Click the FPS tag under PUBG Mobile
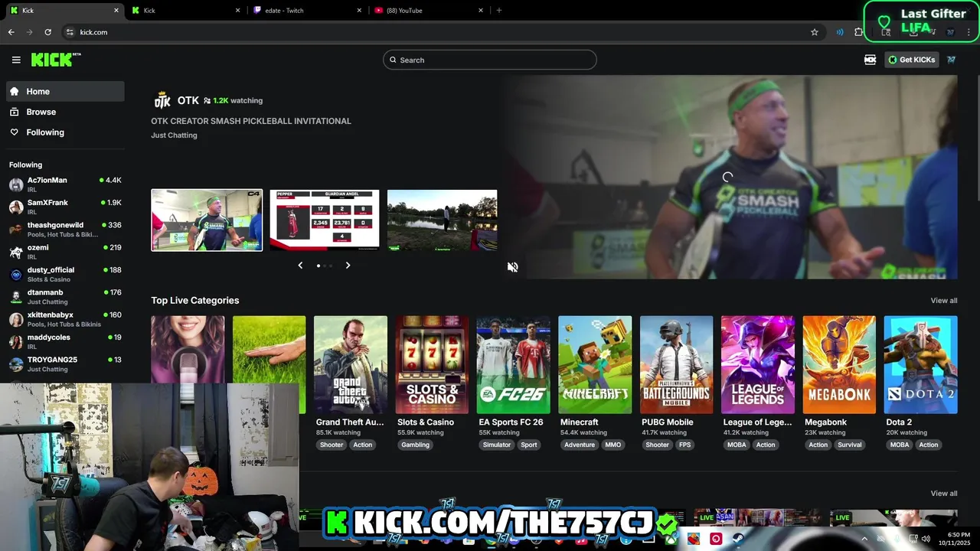Screen dimensions: 980x551 click(x=684, y=445)
